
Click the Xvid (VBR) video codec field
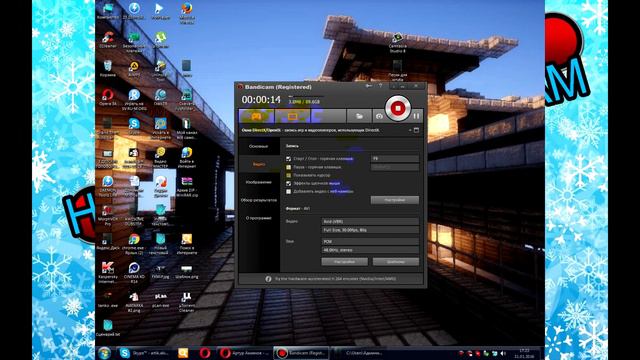tap(370, 221)
